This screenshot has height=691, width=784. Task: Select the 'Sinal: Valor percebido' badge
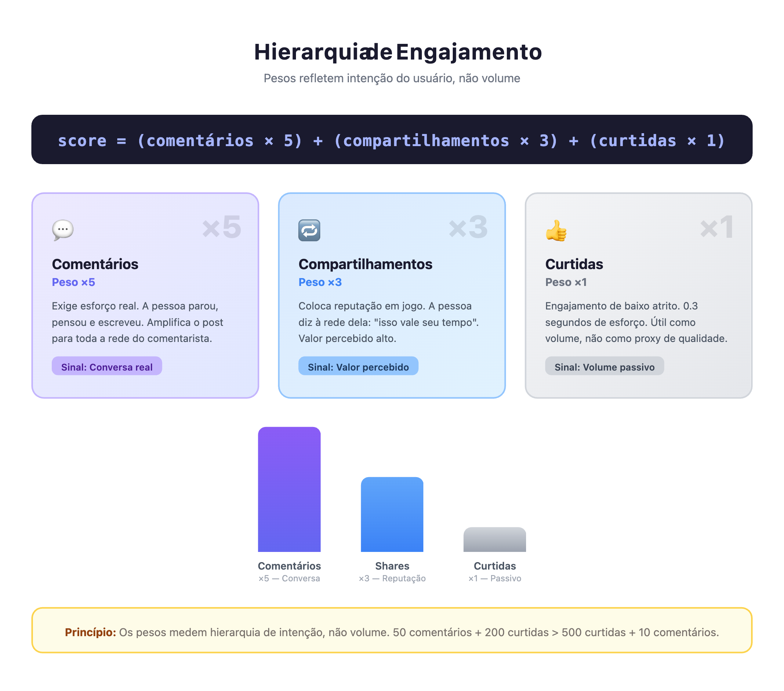(358, 366)
